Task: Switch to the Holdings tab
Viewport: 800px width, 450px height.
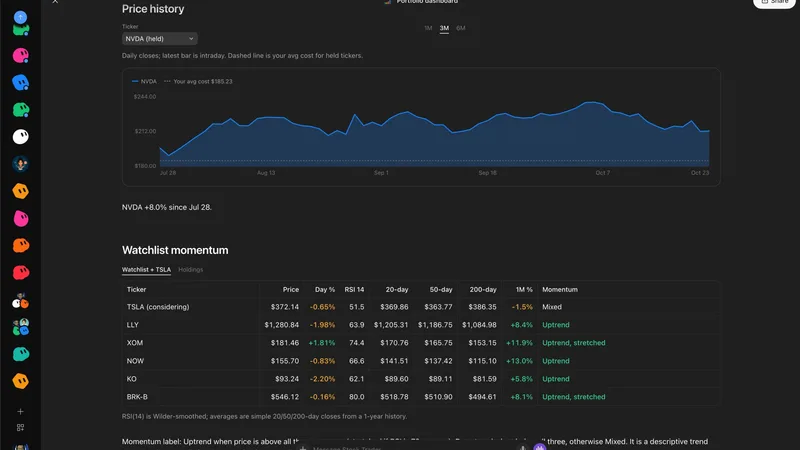Action: pyautogui.click(x=190, y=269)
